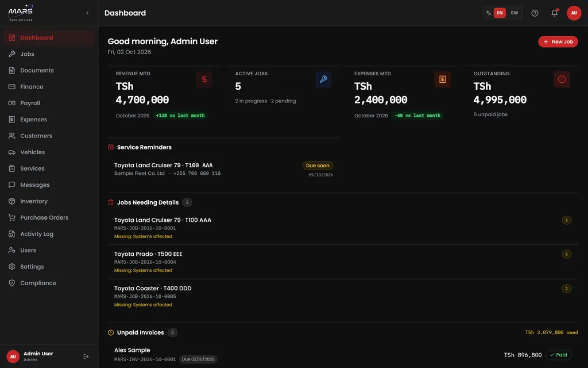Open the Dashboard grid icon in sidebar
Screen dimensions: 588x368
(12, 37)
